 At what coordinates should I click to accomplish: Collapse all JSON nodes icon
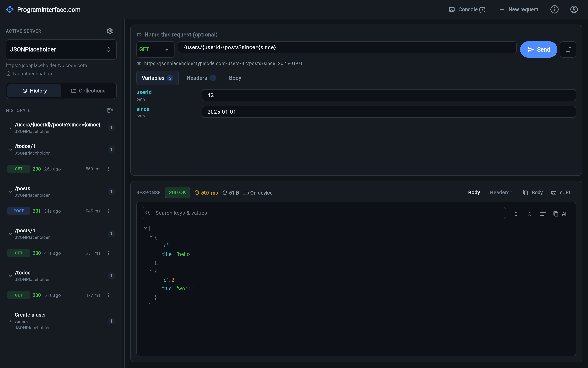pos(529,214)
